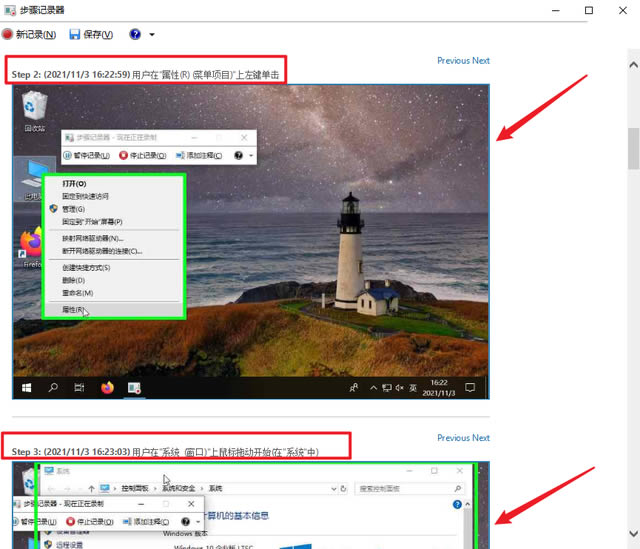640x549 pixels.
Task: Click the 搜索控制面板 search field in Step 3
Action: point(410,489)
